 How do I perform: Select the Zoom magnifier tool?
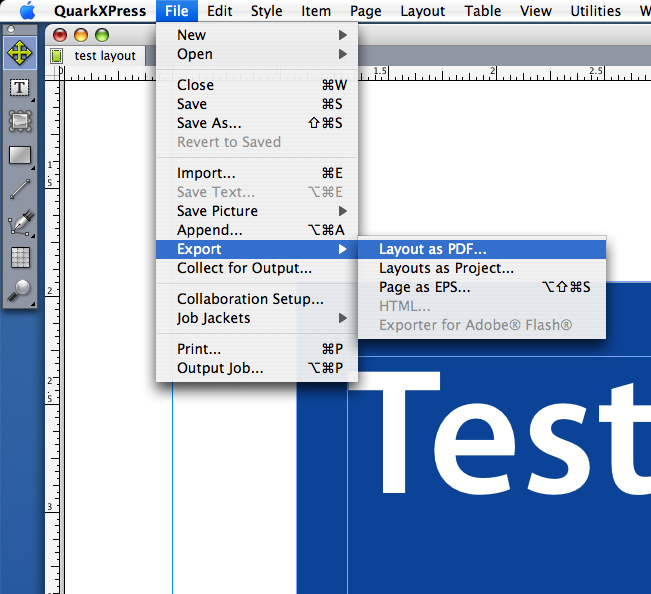pos(20,290)
